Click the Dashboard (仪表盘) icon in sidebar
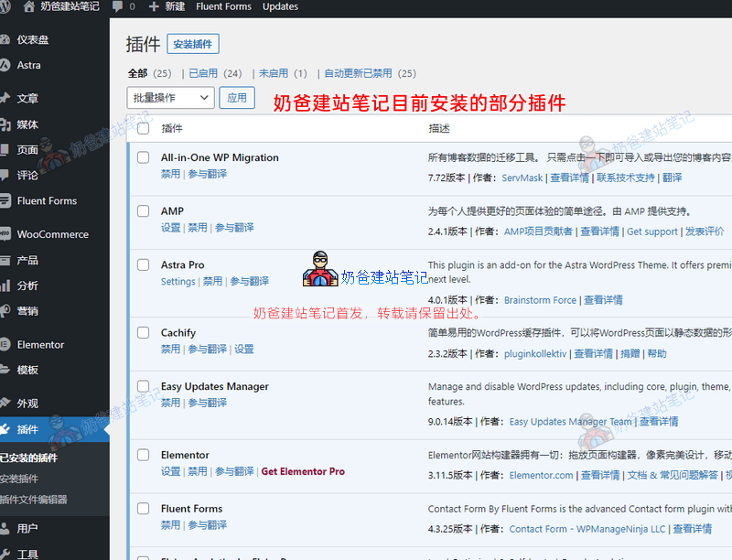This screenshot has width=732, height=560. [5, 39]
